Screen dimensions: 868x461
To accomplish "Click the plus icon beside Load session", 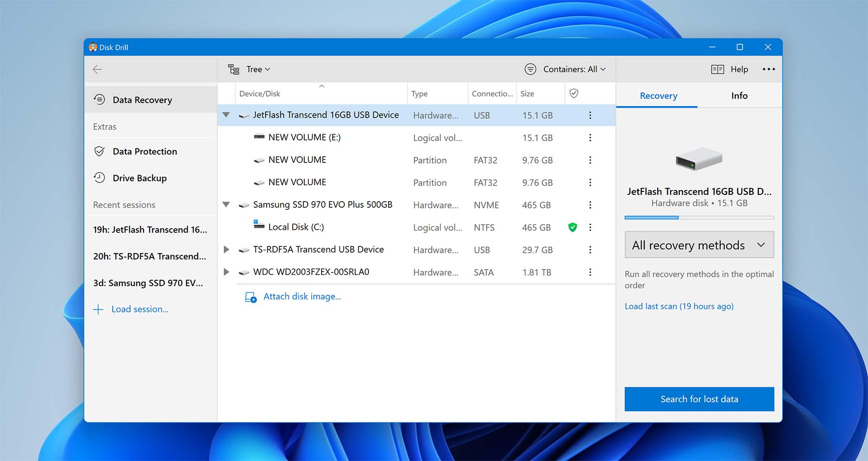I will [98, 309].
